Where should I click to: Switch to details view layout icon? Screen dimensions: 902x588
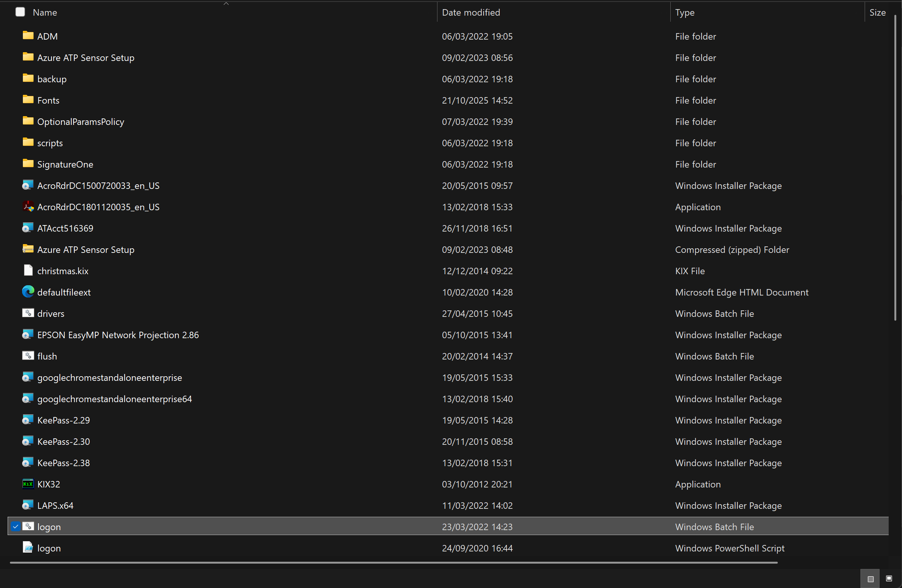click(870, 579)
